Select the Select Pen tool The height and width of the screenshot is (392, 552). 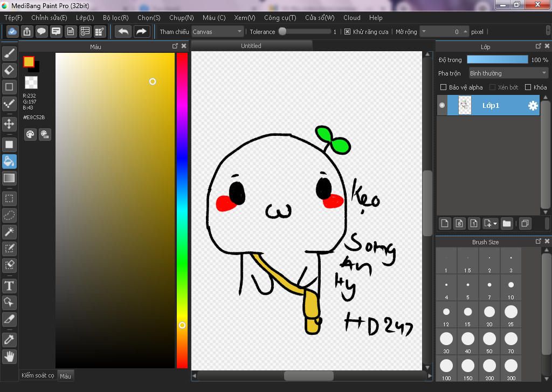(x=9, y=248)
